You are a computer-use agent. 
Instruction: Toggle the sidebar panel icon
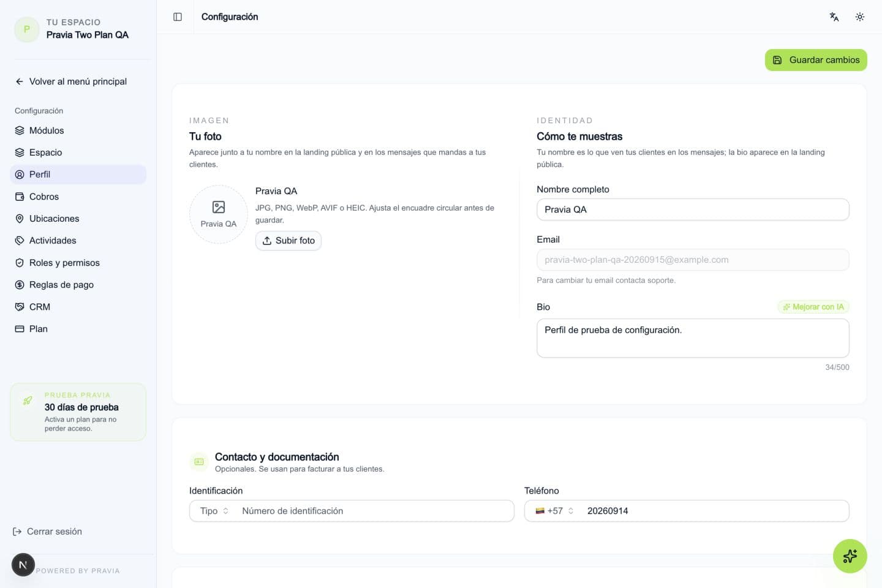point(178,17)
